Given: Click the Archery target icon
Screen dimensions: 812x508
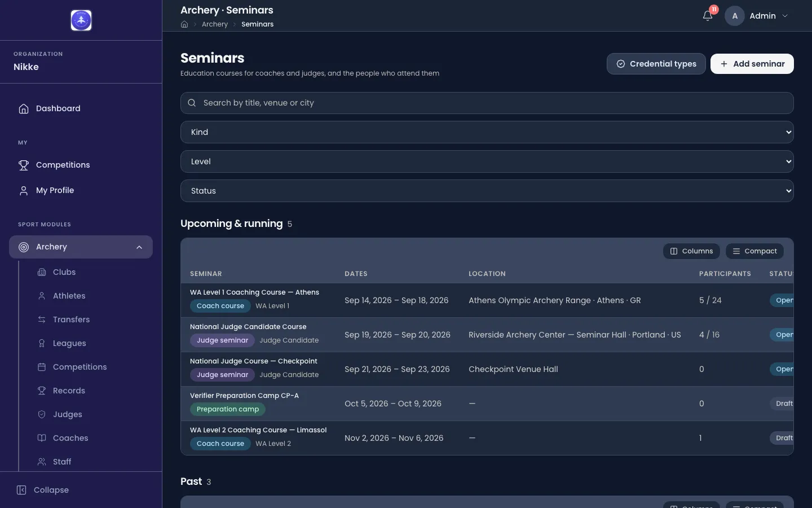Looking at the screenshot, I should [24, 247].
